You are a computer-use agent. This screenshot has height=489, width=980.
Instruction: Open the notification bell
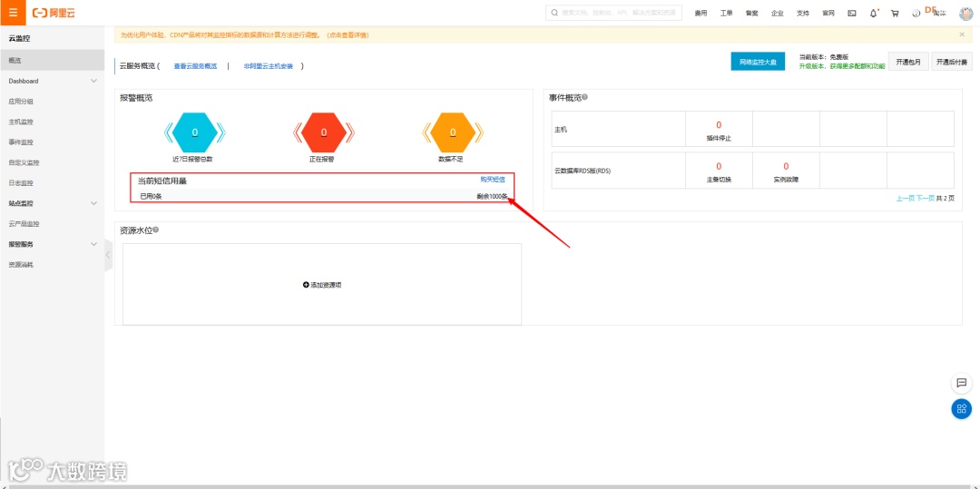[x=874, y=13]
